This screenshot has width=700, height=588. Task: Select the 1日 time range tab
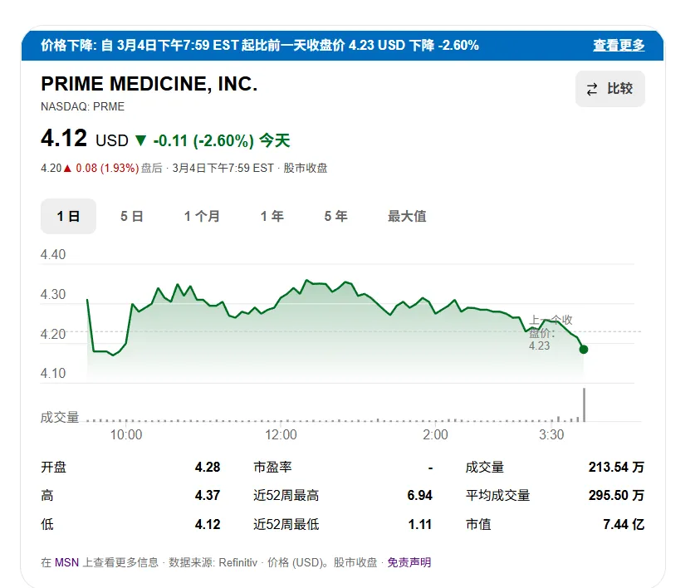[x=68, y=217]
